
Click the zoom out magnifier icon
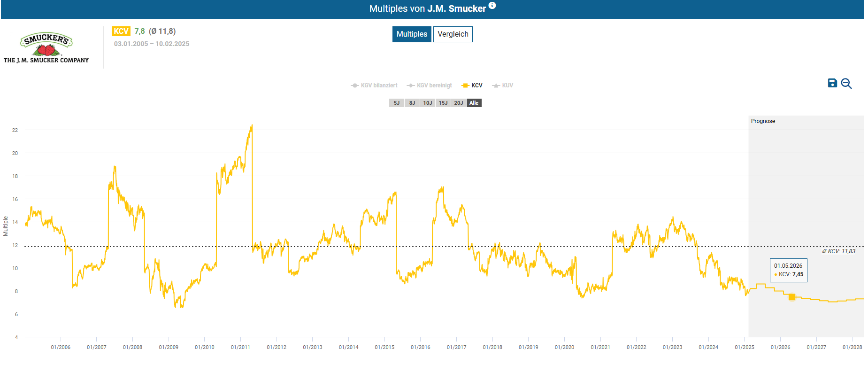pyautogui.click(x=846, y=84)
